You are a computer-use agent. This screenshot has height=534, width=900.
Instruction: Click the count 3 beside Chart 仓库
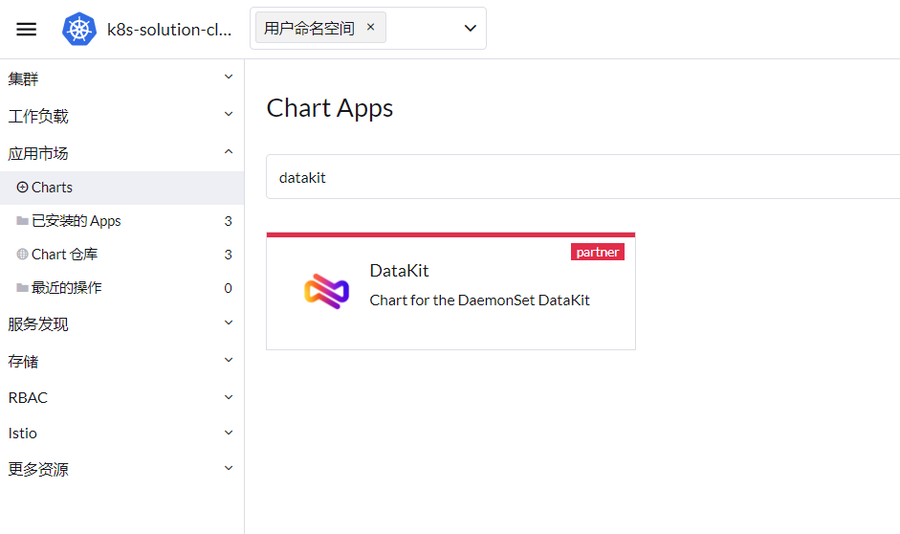click(228, 254)
